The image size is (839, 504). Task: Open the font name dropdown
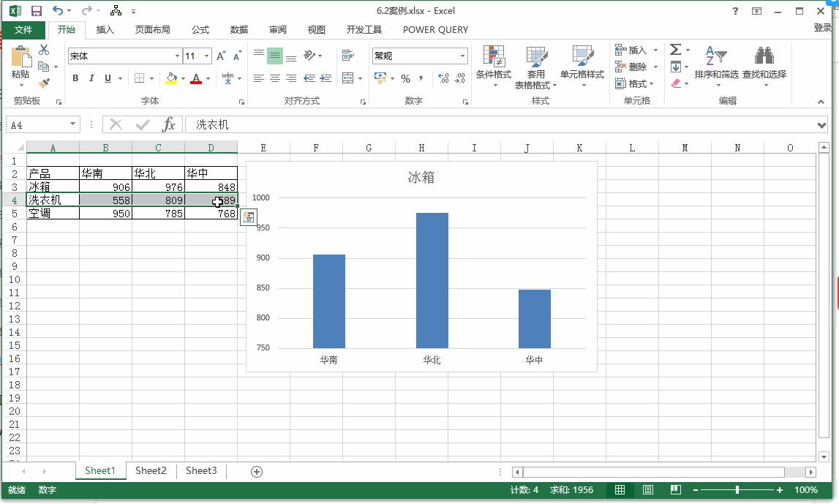click(178, 56)
